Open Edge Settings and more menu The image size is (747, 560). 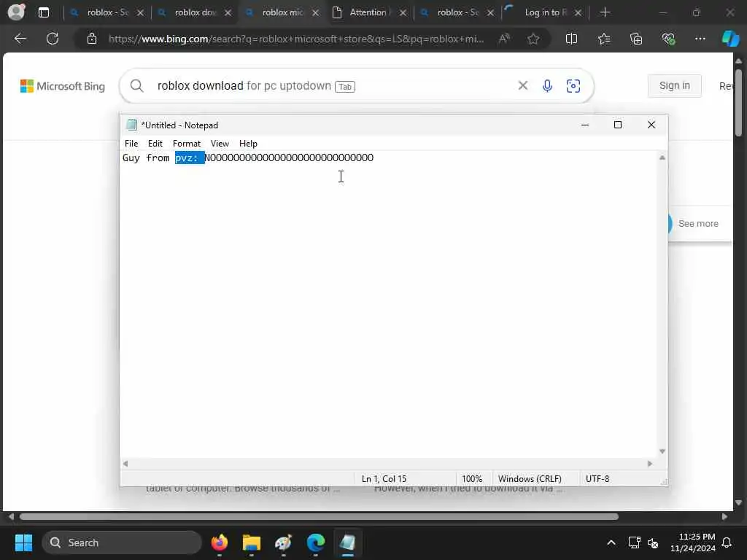tap(700, 39)
